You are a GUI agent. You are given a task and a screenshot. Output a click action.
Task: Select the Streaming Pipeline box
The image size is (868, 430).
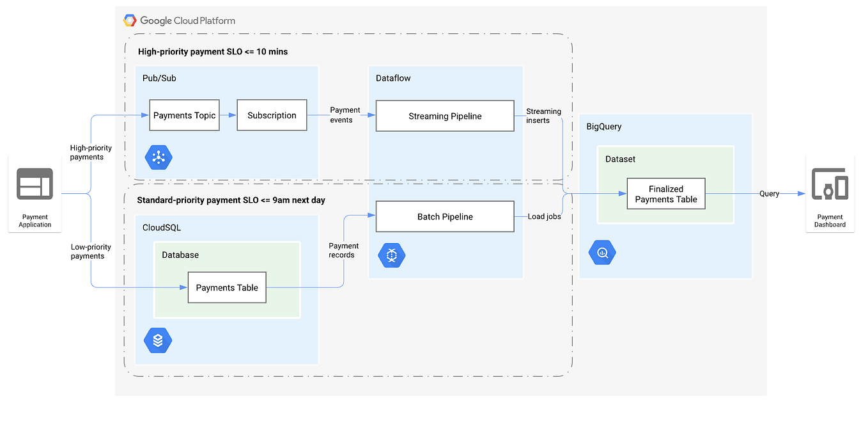click(x=445, y=116)
